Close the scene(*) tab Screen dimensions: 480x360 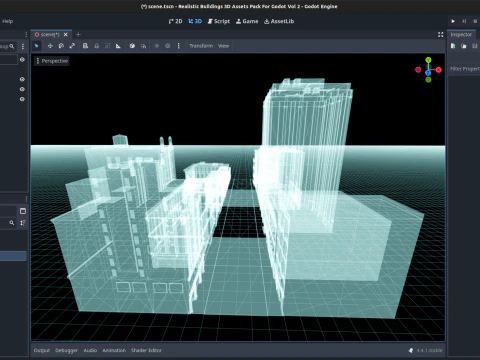click(66, 35)
